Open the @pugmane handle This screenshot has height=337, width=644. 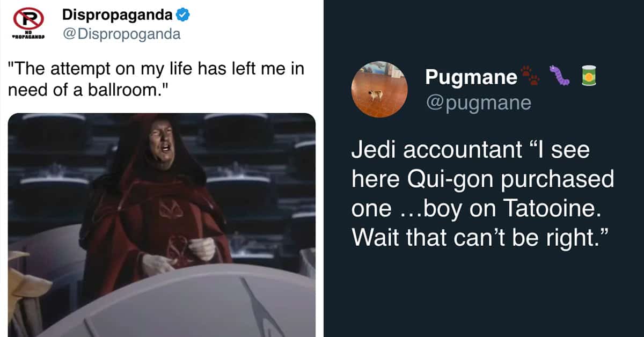coord(478,101)
